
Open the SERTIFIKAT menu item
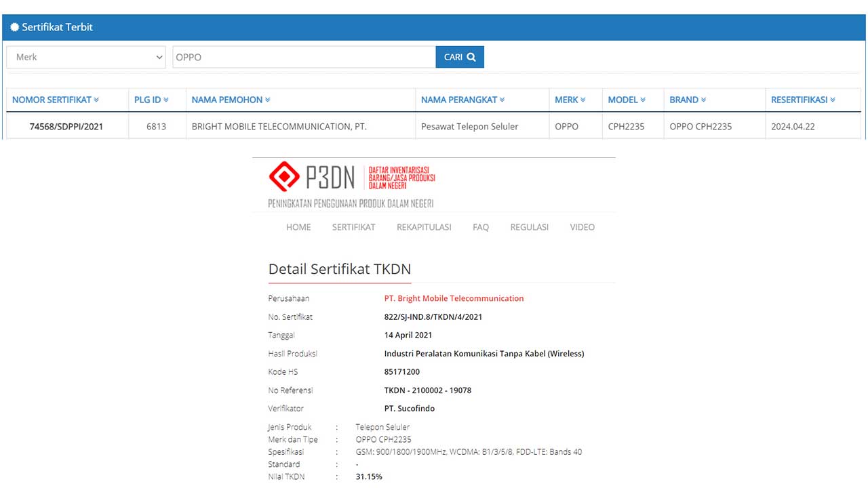[353, 227]
